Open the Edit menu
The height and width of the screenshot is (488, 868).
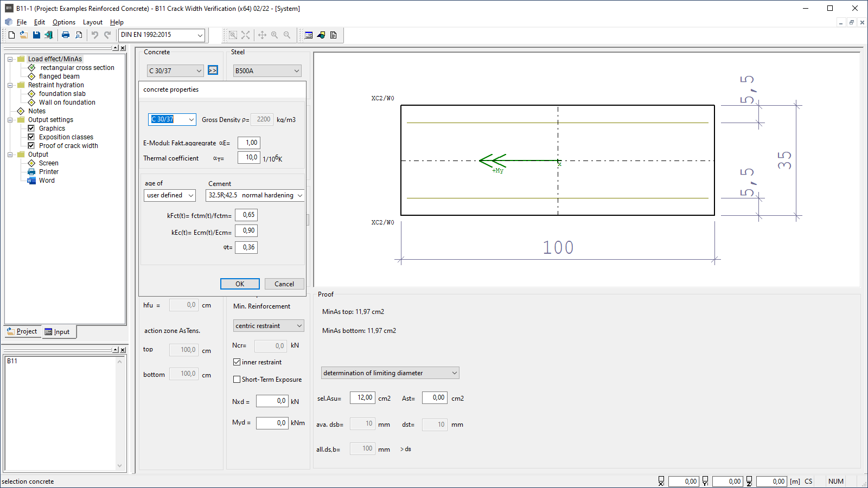pos(40,22)
